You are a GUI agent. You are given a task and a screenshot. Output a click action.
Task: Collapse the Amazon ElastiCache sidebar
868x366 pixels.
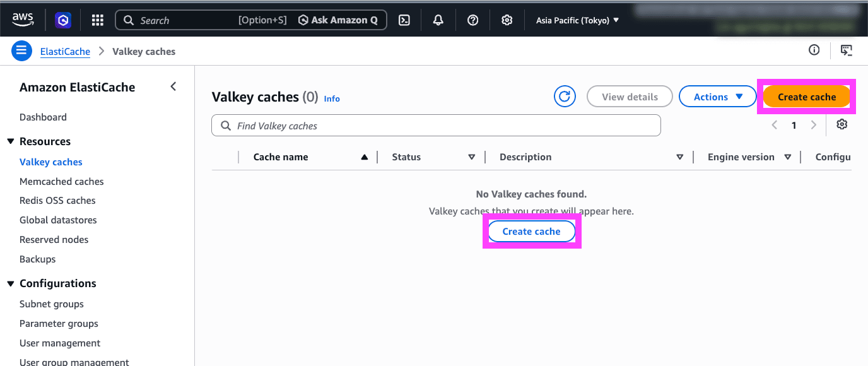(x=173, y=86)
